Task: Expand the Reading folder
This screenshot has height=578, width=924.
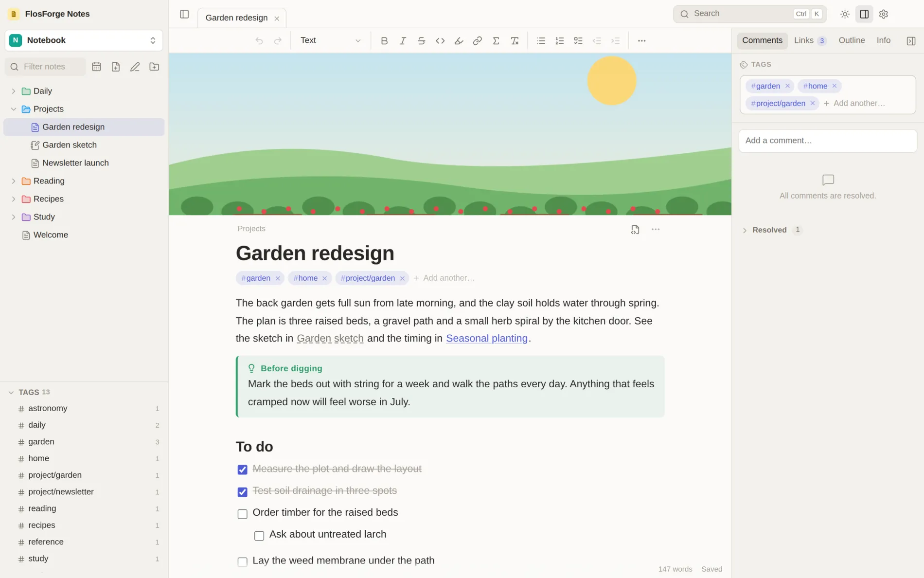Action: [x=14, y=181]
